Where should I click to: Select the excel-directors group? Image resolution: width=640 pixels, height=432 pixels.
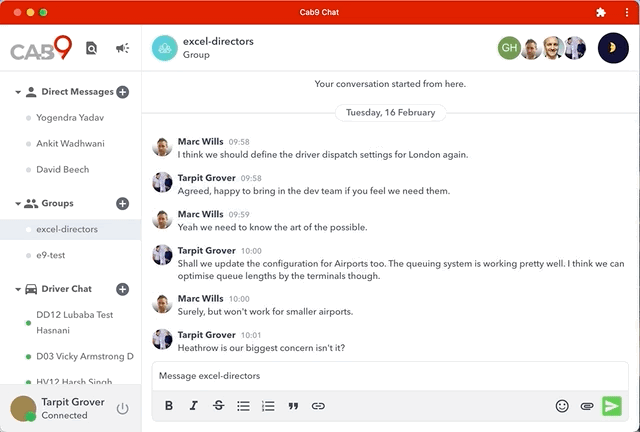pos(70,229)
